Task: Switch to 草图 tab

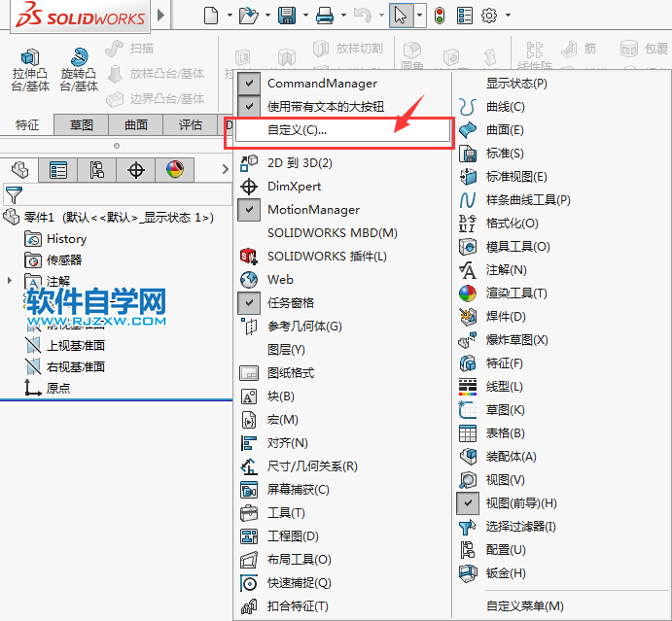Action: pyautogui.click(x=82, y=125)
